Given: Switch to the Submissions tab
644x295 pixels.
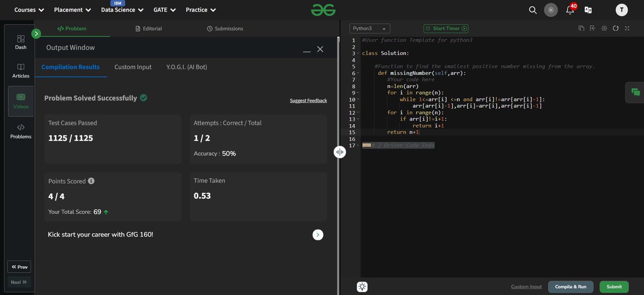Looking at the screenshot, I should coord(225,28).
